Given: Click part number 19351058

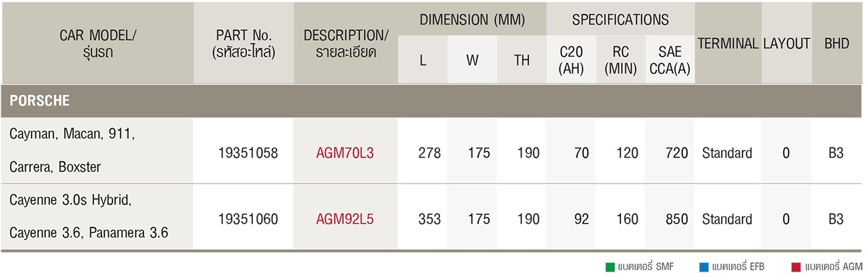Looking at the screenshot, I should click(x=248, y=153).
